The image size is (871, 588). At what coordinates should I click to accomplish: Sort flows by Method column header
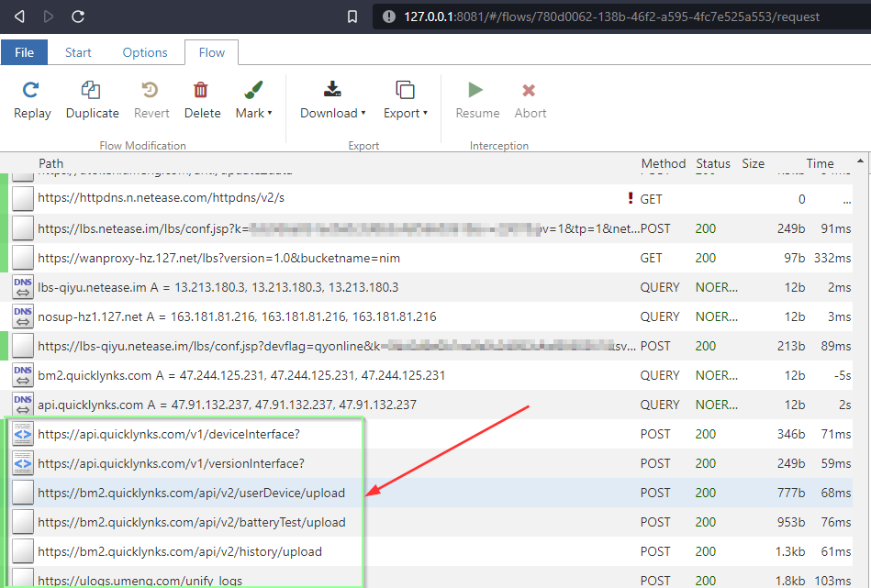tap(664, 164)
